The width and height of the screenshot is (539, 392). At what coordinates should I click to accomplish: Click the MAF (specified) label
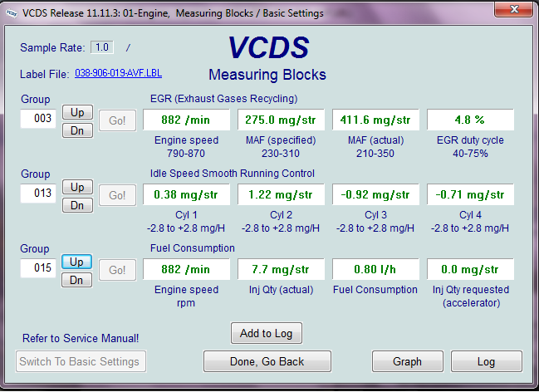[281, 140]
